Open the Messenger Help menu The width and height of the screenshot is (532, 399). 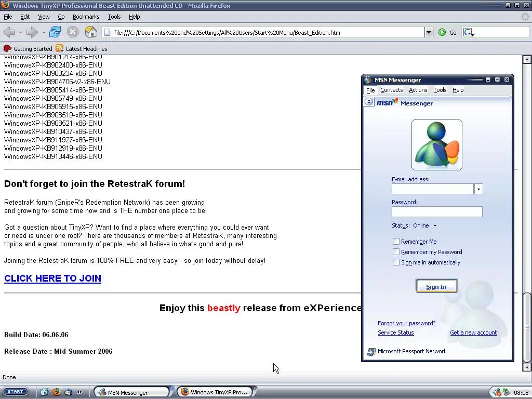(x=458, y=90)
